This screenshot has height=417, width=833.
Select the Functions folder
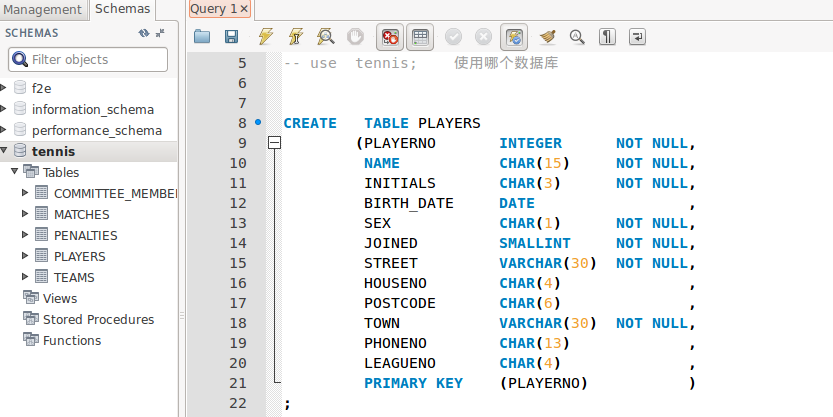pyautogui.click(x=72, y=341)
